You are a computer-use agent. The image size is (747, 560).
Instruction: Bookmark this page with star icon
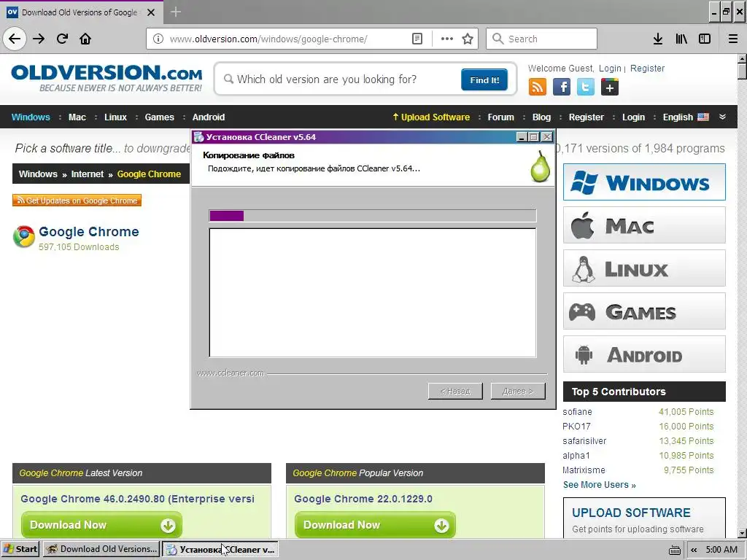tap(468, 39)
